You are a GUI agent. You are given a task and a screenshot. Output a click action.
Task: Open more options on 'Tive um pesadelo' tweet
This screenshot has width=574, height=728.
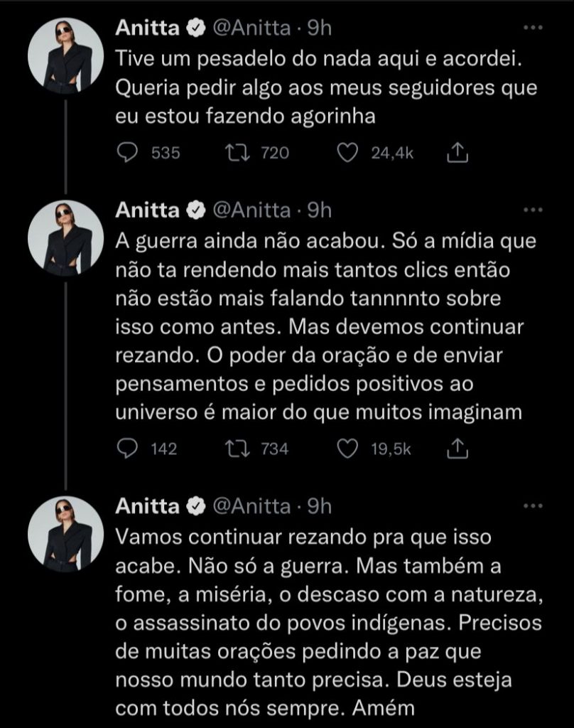pos(531,28)
